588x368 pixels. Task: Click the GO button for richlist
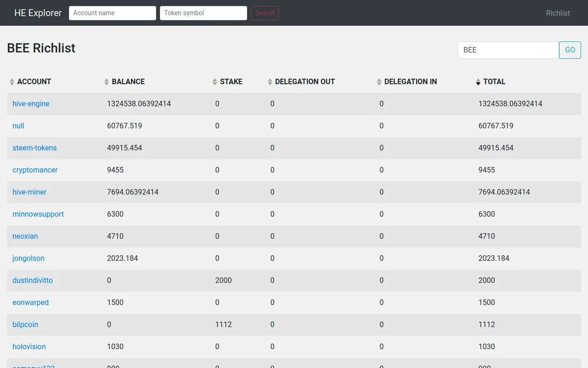[x=570, y=50]
